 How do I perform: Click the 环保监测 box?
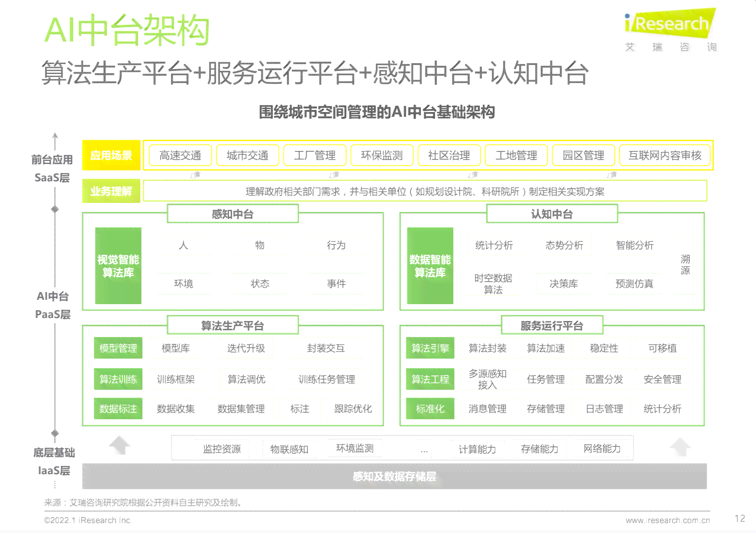382,155
